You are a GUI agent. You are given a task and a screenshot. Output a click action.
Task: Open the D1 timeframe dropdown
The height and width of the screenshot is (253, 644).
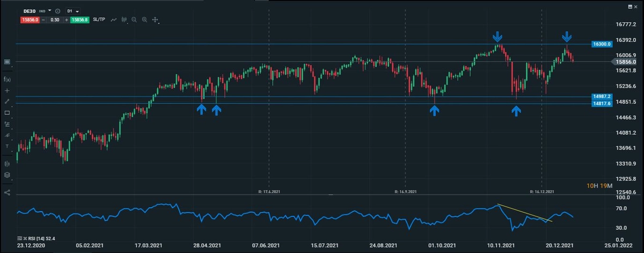[x=72, y=11]
